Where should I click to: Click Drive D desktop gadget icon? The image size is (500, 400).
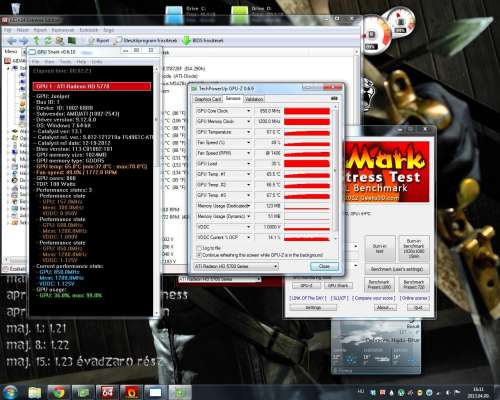[x=240, y=15]
